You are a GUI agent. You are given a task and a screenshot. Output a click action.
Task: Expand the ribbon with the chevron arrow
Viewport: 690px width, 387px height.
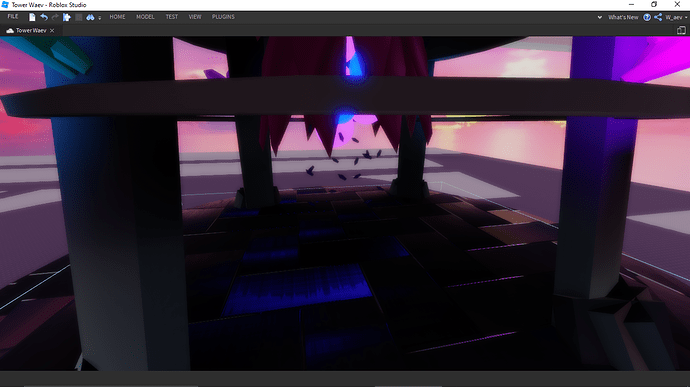[599, 17]
